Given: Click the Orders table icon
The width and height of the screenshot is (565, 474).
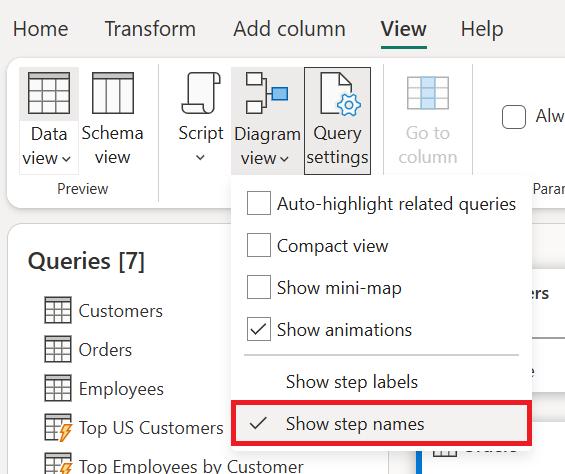Looking at the screenshot, I should (58, 349).
